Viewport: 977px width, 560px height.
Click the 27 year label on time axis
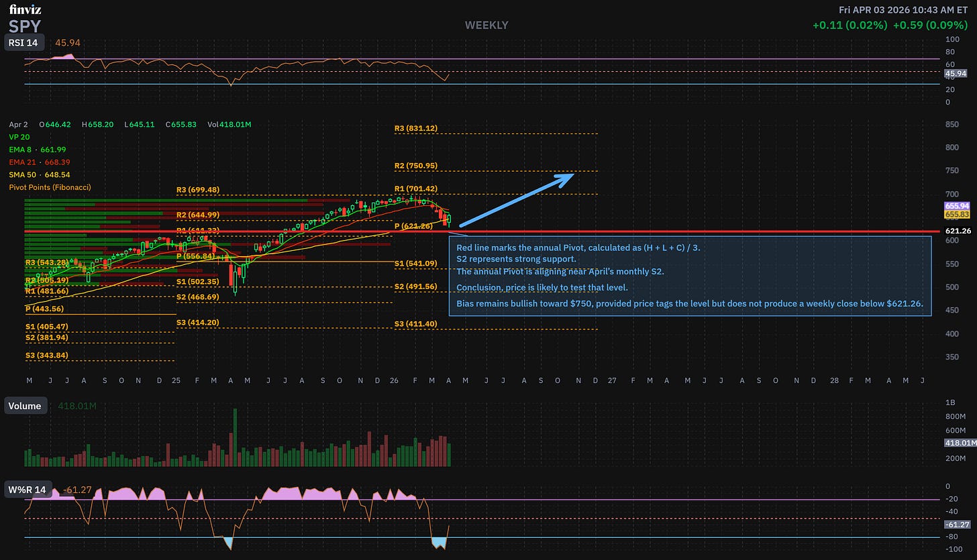point(612,380)
